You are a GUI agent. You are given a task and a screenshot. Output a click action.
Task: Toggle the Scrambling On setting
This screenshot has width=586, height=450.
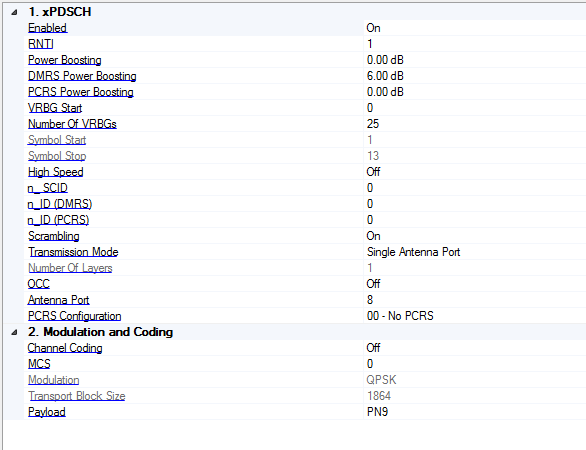475,236
